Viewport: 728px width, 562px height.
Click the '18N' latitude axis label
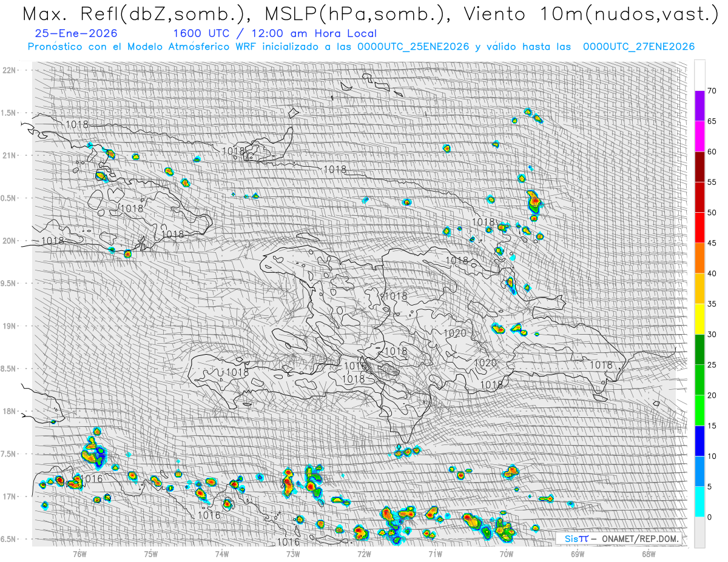(10, 412)
